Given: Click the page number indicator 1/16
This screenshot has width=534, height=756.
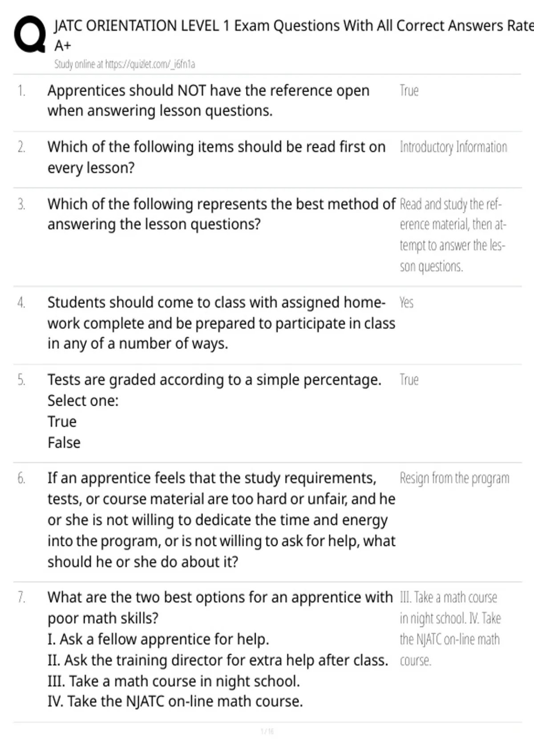Looking at the screenshot, I should (x=267, y=731).
